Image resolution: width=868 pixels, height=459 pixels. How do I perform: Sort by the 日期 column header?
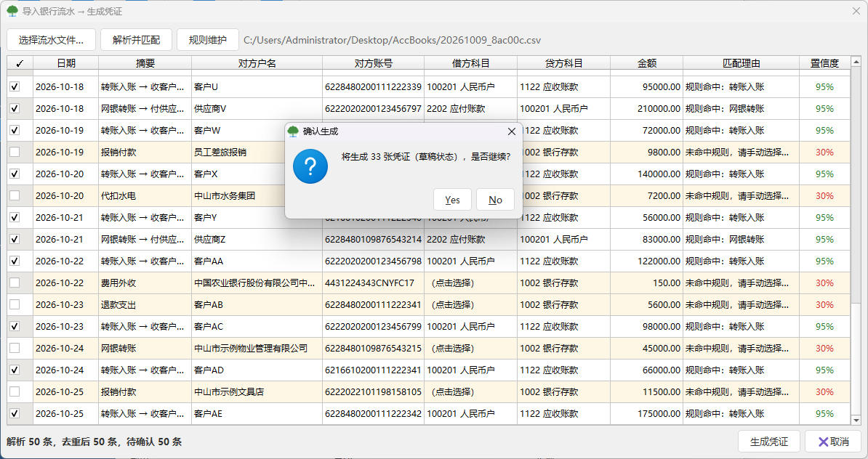coord(66,63)
